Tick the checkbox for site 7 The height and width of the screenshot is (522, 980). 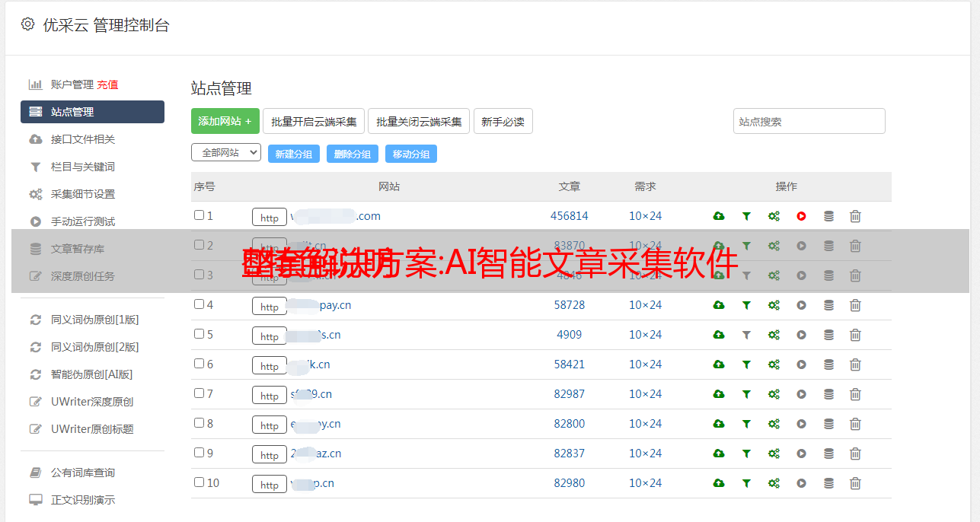click(x=199, y=393)
